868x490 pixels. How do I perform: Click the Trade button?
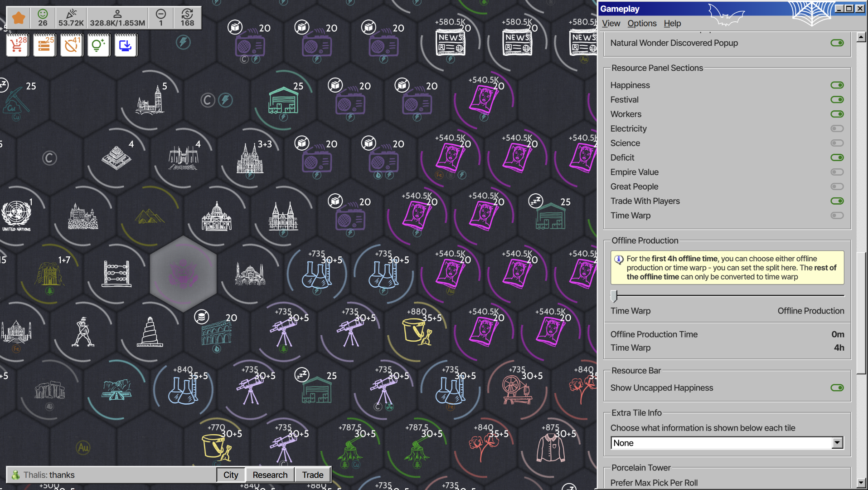pos(312,475)
